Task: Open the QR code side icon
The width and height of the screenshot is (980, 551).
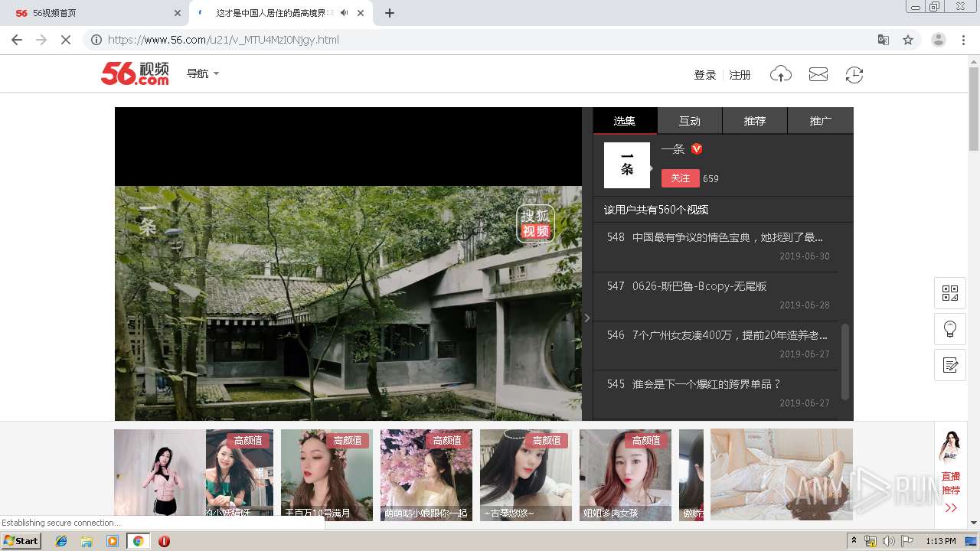Action: click(x=950, y=293)
